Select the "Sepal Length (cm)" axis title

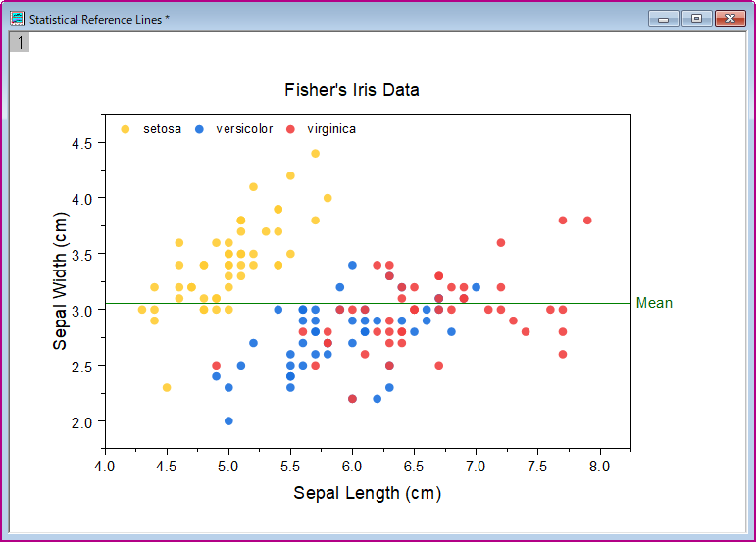368,493
